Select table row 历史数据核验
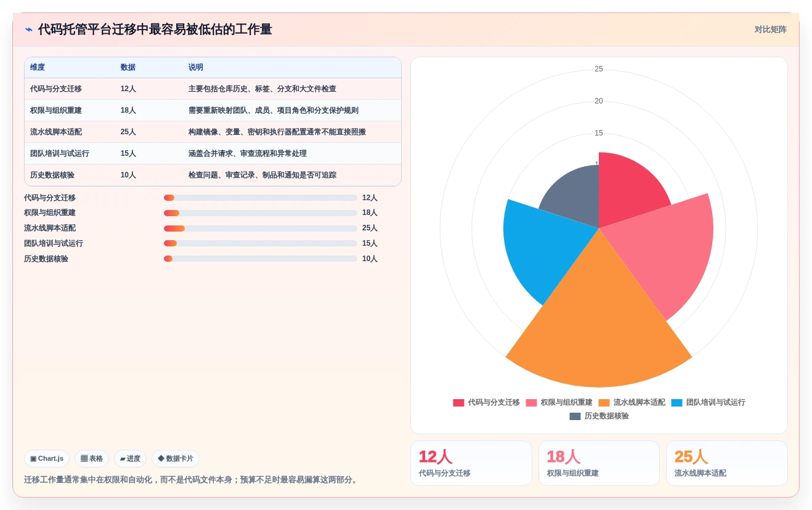 (x=213, y=175)
